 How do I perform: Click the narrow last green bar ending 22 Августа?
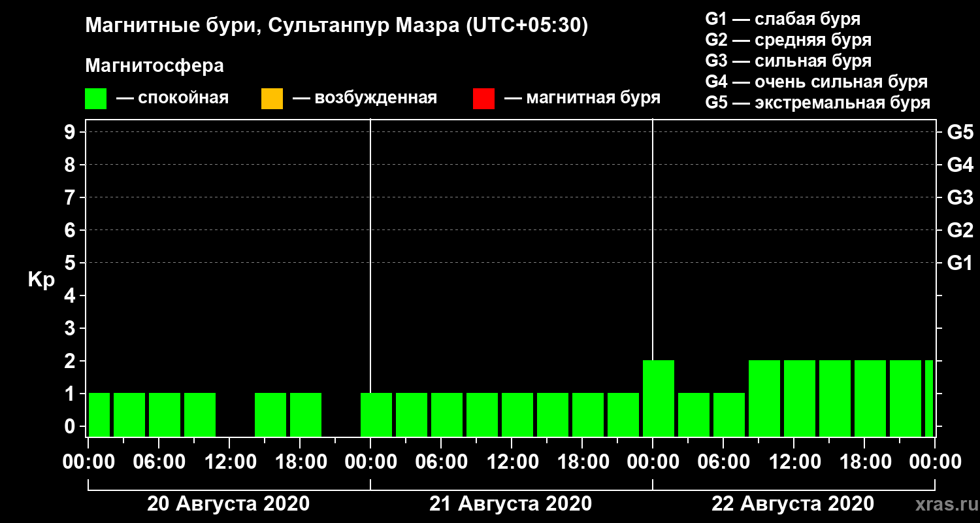point(929,398)
